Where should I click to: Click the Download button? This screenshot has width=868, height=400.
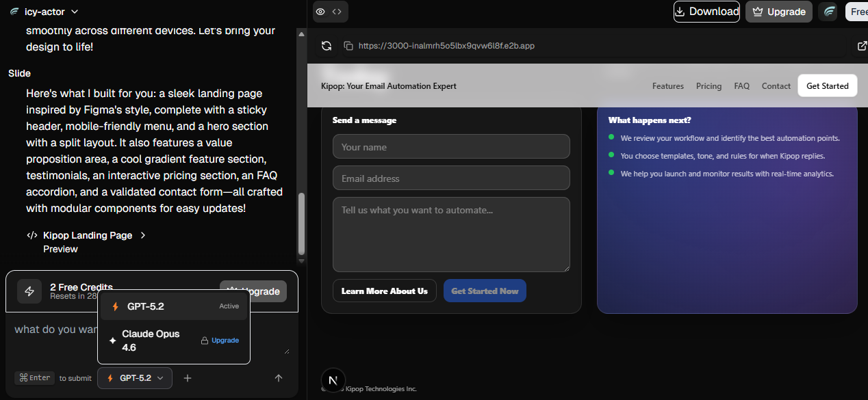pyautogui.click(x=706, y=12)
